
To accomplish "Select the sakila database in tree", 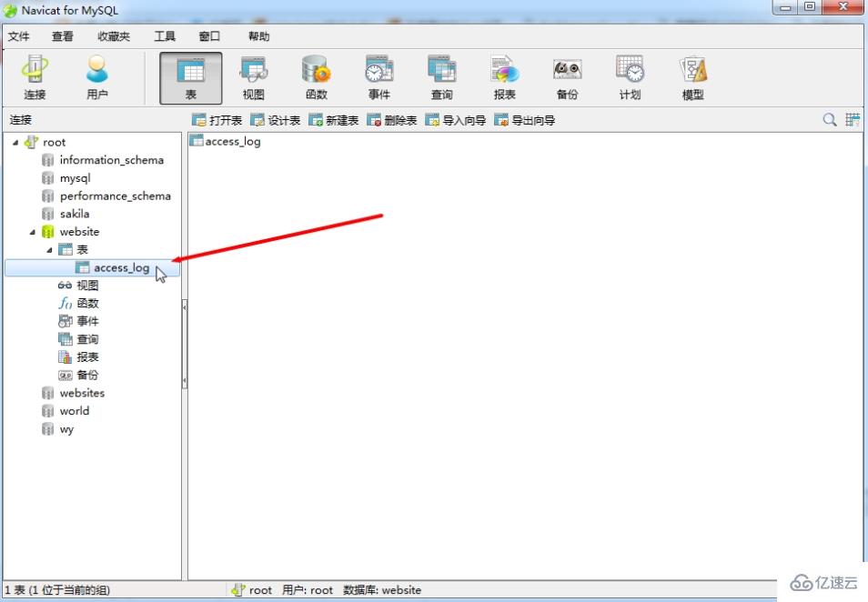I will (x=75, y=214).
